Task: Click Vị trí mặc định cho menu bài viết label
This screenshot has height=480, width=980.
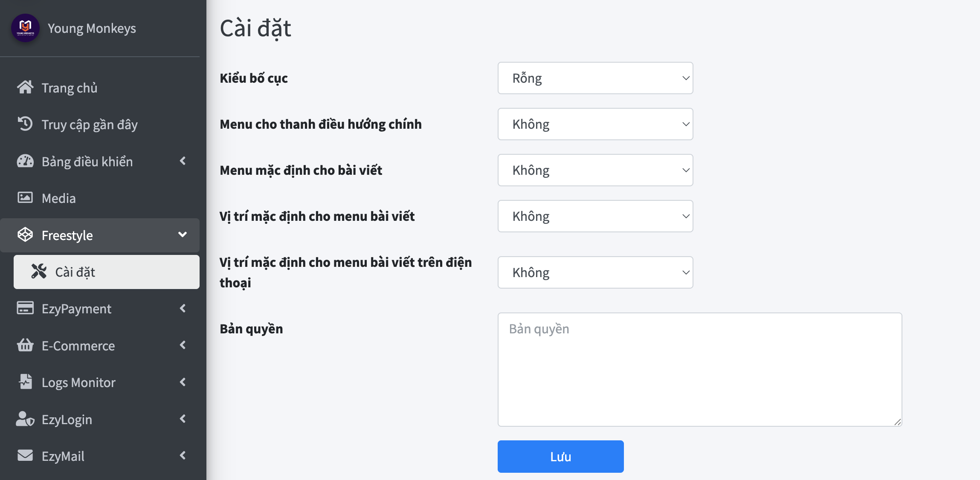Action: click(317, 216)
